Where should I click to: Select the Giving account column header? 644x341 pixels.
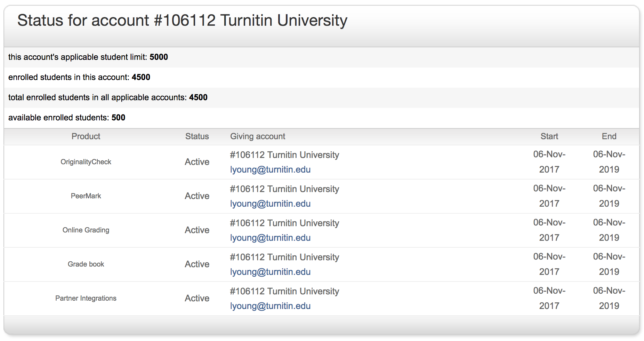(257, 136)
